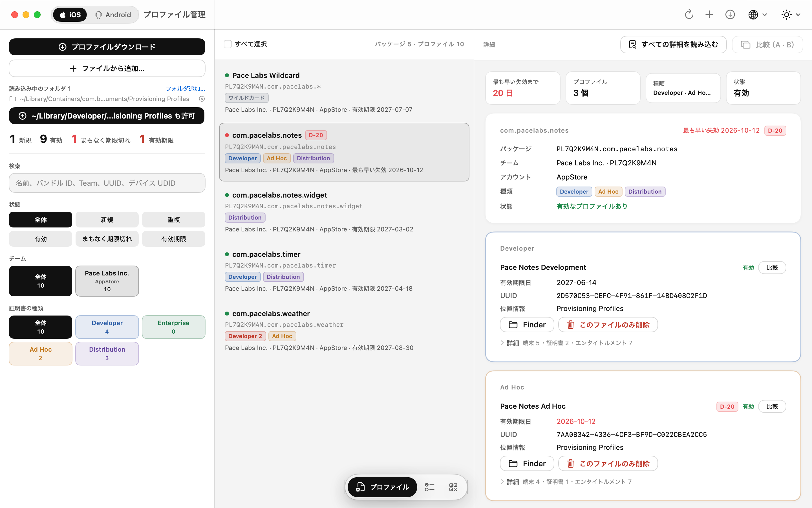The image size is (812, 508).
Task: Click the green 有効なプロファイルあり status text
Action: click(592, 206)
